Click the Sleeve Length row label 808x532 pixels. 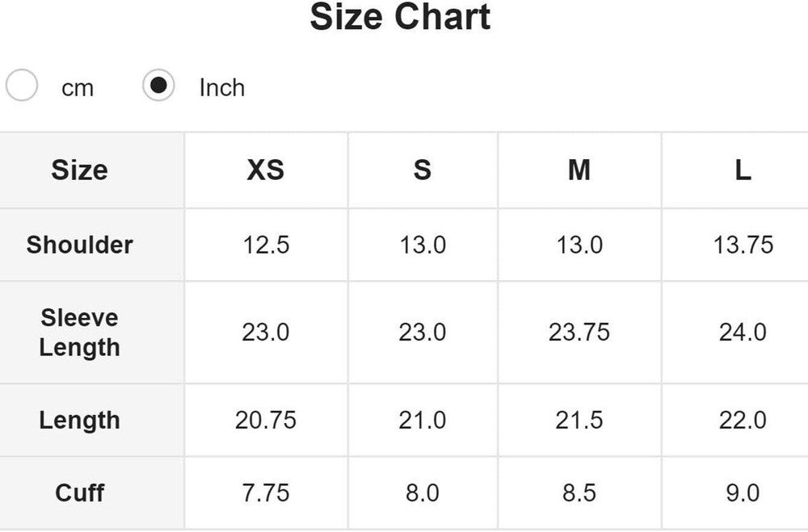coord(79,332)
